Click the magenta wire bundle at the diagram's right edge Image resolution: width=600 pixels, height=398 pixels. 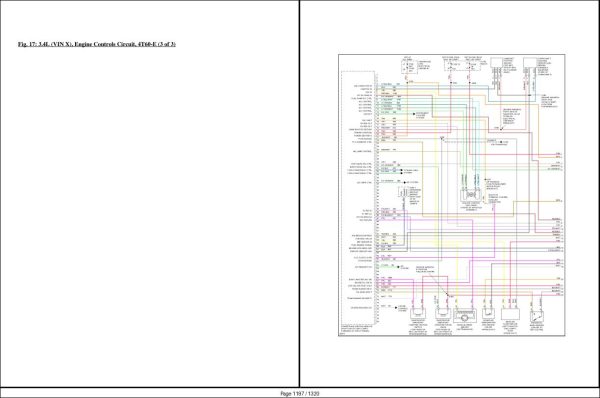click(558, 263)
